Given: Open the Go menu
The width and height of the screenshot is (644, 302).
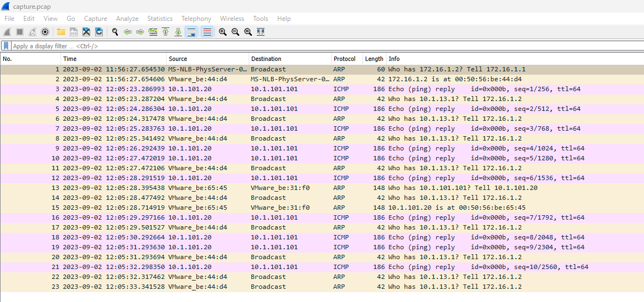Looking at the screenshot, I should [x=70, y=19].
